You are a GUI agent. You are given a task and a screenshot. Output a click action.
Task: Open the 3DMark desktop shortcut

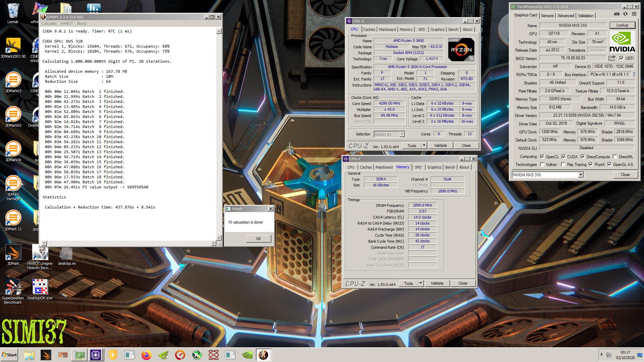point(13,255)
